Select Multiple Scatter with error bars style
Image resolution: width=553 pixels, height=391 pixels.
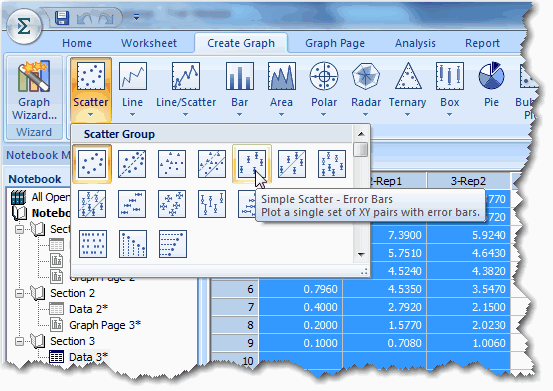click(x=332, y=164)
